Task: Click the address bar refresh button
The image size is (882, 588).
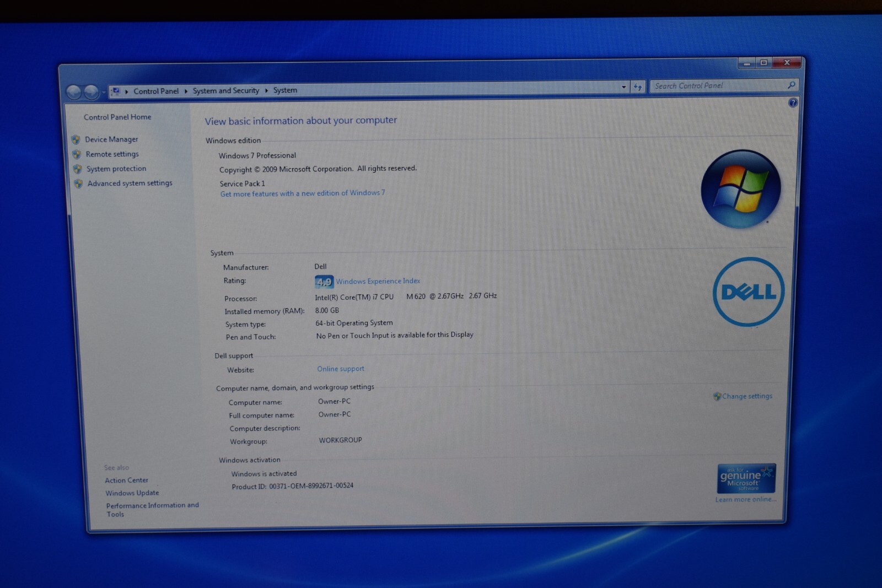Action: [x=638, y=87]
